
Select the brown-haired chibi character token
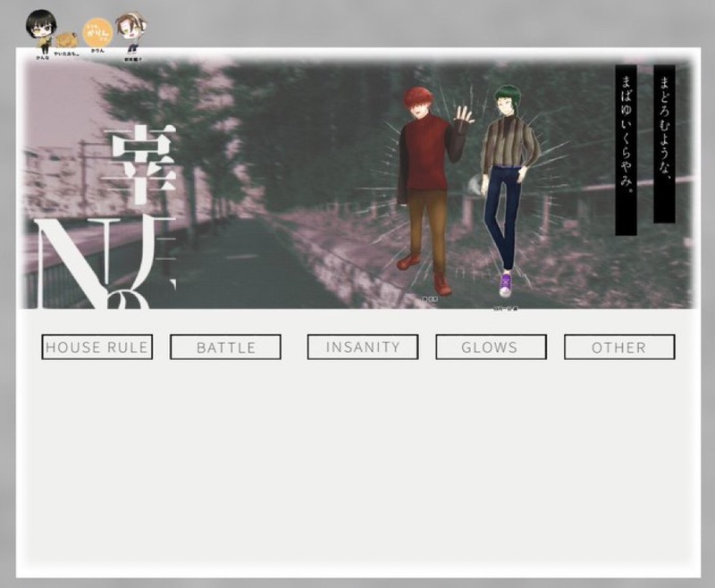131,32
